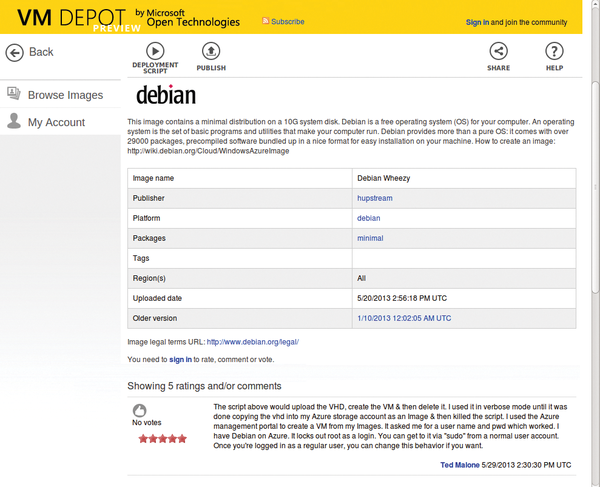Screen dimensions: 600x487
Task: Click the Browse Images picture icon
Action: 14,93
